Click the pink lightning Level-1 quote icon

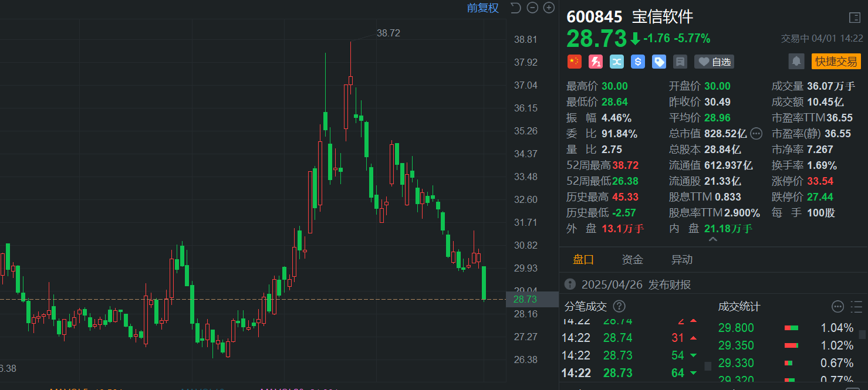(595, 62)
